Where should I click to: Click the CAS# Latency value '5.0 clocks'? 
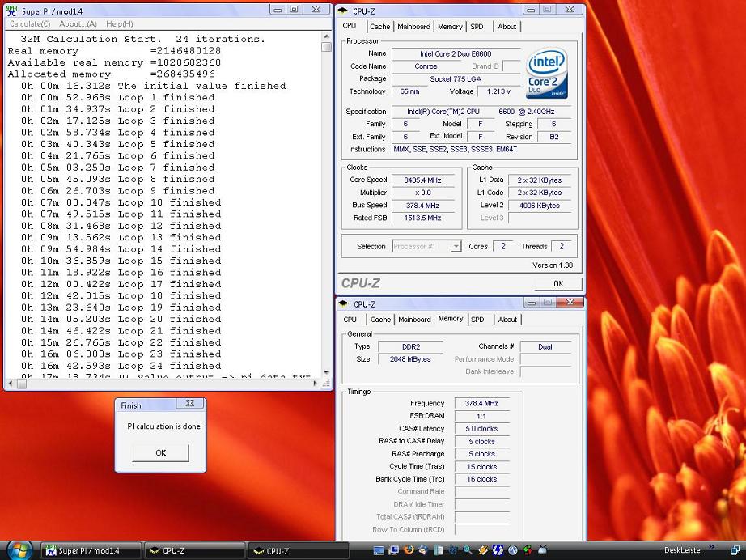click(x=481, y=429)
